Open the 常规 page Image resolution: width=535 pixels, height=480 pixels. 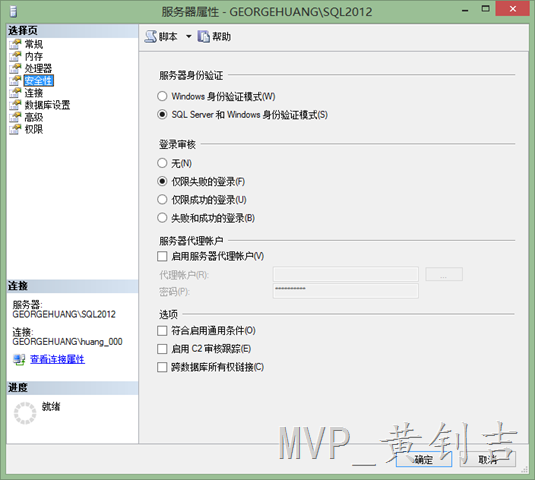pos(33,44)
